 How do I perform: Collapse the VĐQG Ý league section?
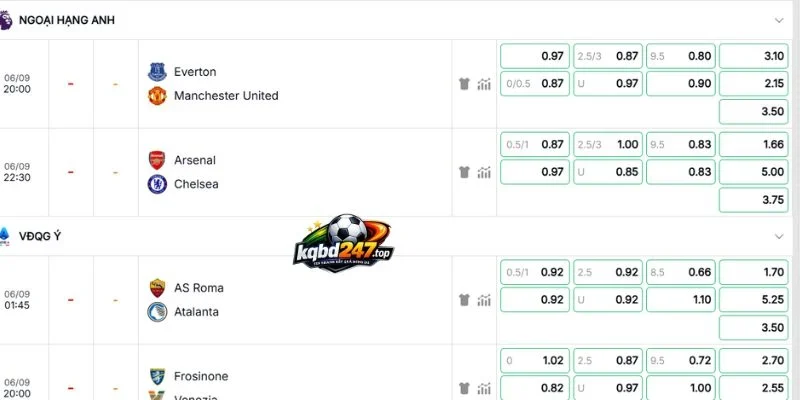click(x=779, y=236)
